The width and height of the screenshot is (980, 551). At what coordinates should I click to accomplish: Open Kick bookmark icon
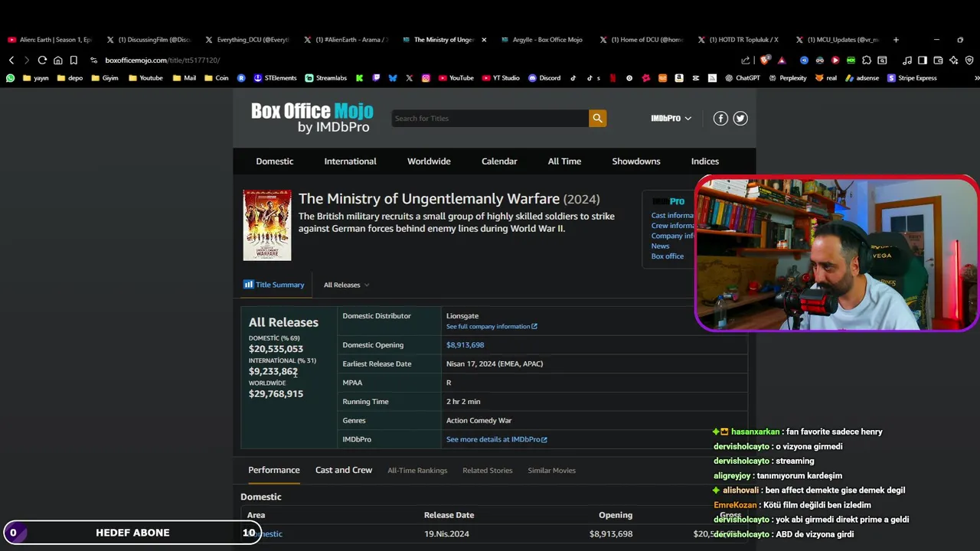359,77
